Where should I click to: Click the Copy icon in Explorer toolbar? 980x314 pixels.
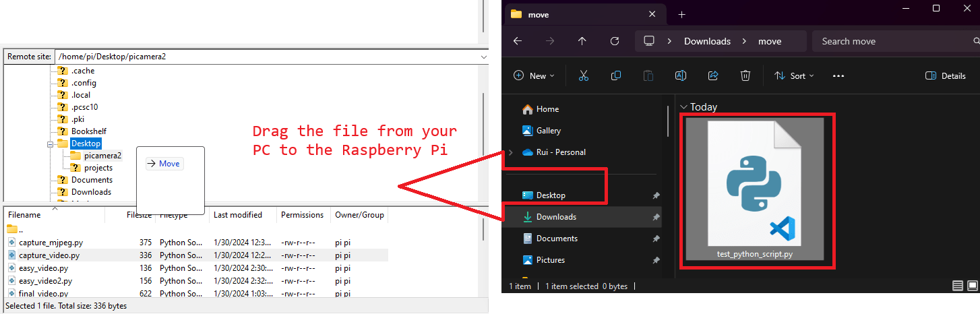coord(616,76)
